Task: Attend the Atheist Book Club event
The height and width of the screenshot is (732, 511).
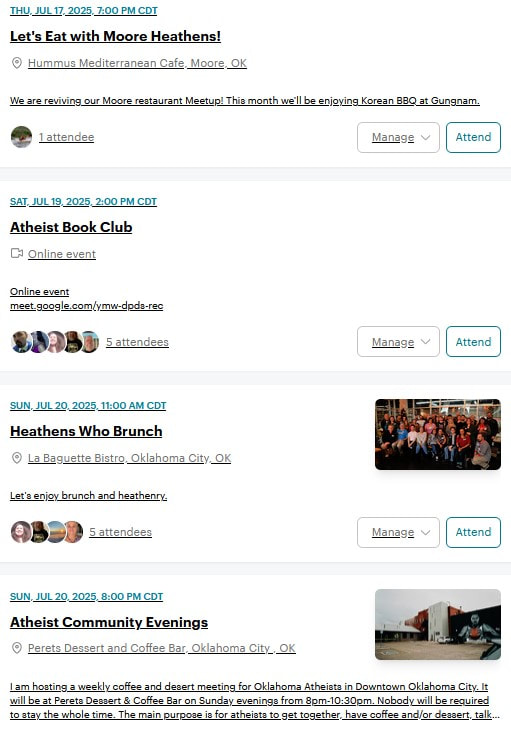Action: click(x=473, y=342)
